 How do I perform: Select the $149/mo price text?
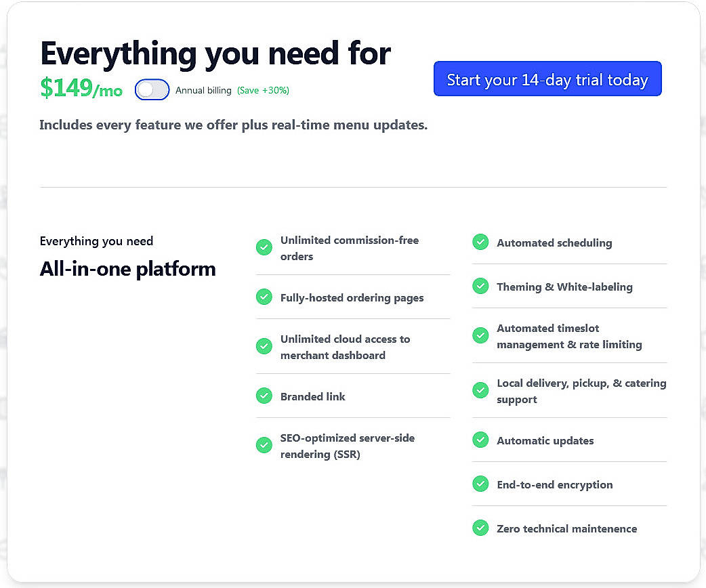[x=81, y=87]
